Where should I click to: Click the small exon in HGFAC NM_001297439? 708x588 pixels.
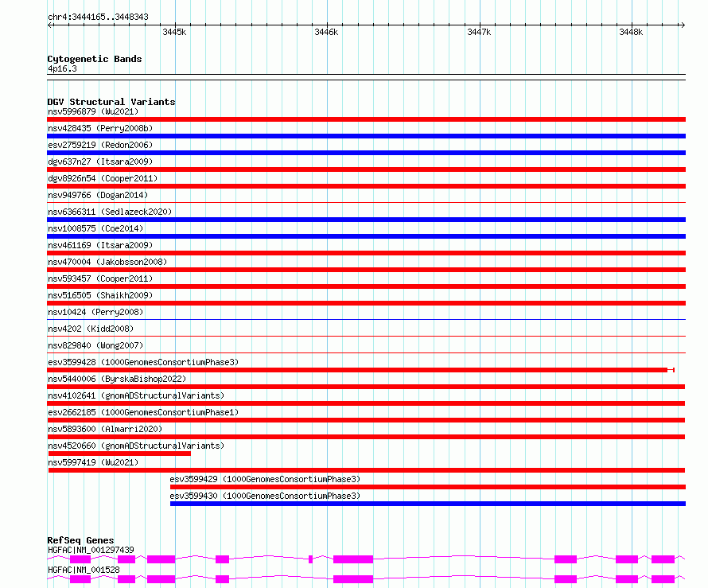coord(311,559)
